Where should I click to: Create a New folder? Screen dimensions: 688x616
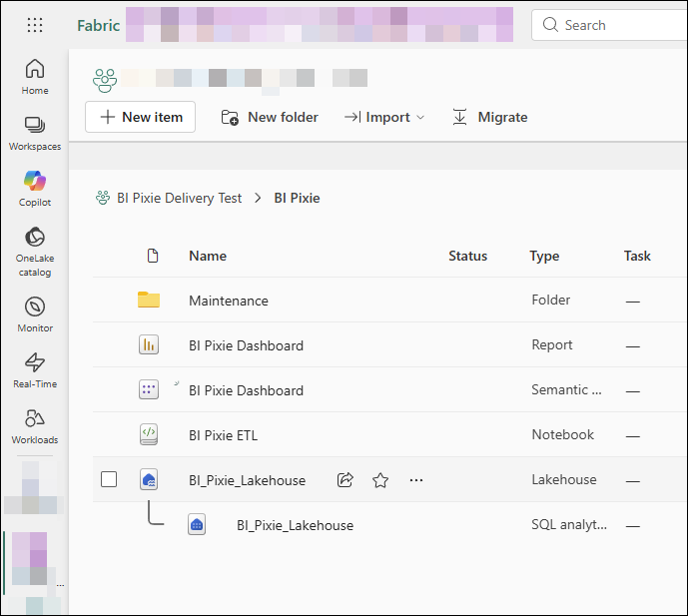pyautogui.click(x=270, y=117)
